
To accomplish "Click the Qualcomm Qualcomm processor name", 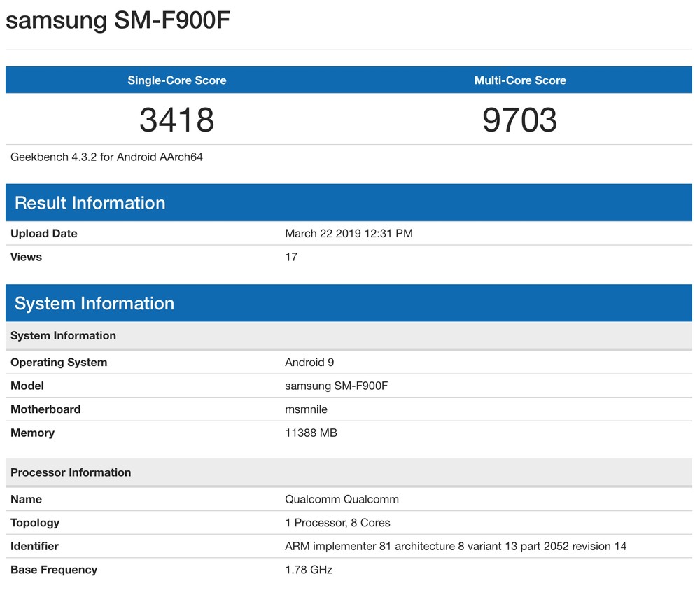I will (x=342, y=500).
